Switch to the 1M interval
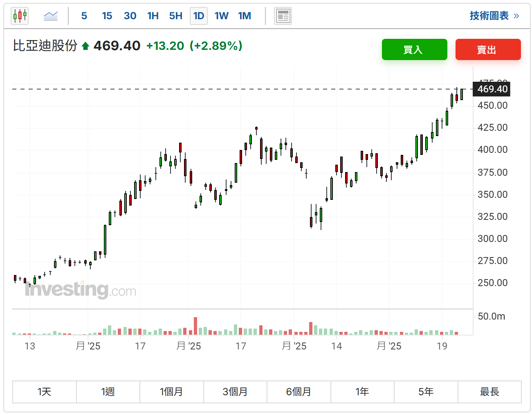Image resolution: width=532 pixels, height=414 pixels. [245, 16]
